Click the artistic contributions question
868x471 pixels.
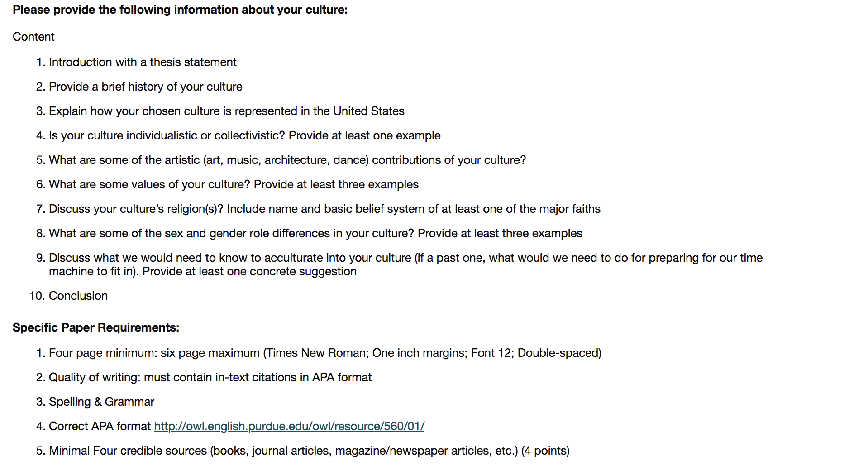287,160
